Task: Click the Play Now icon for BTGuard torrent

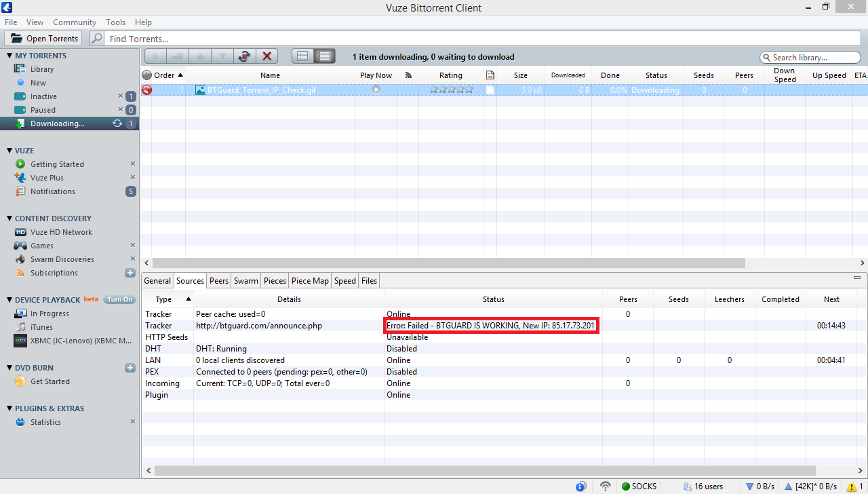Action: coord(376,90)
